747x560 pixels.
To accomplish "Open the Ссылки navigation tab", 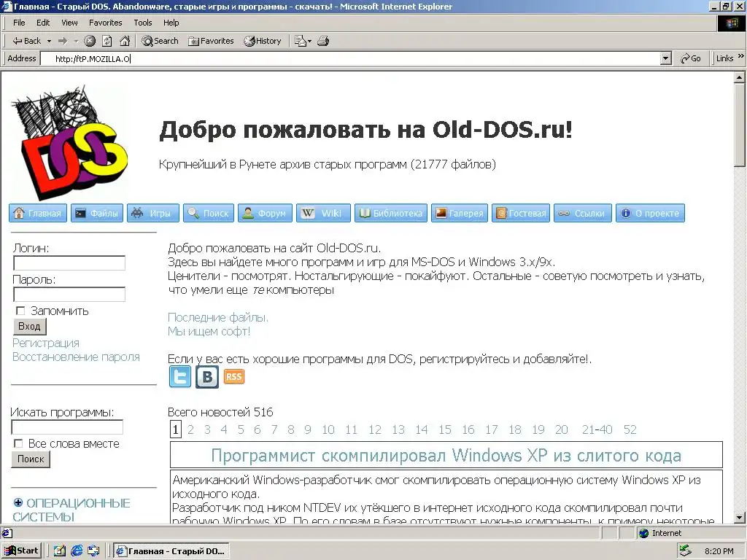I will pos(583,213).
